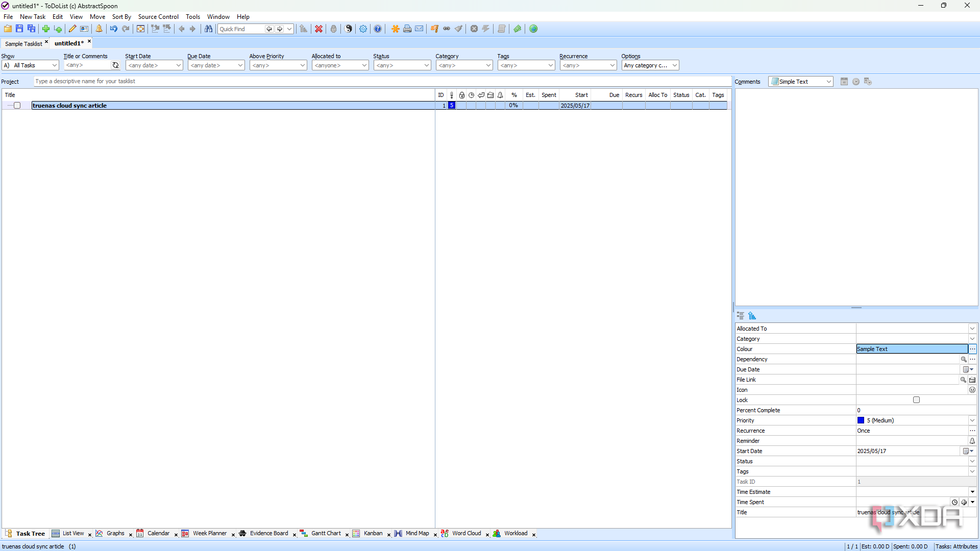Image resolution: width=980 pixels, height=551 pixels.
Task: Click the orange asterisk toolbar icon
Action: (395, 29)
